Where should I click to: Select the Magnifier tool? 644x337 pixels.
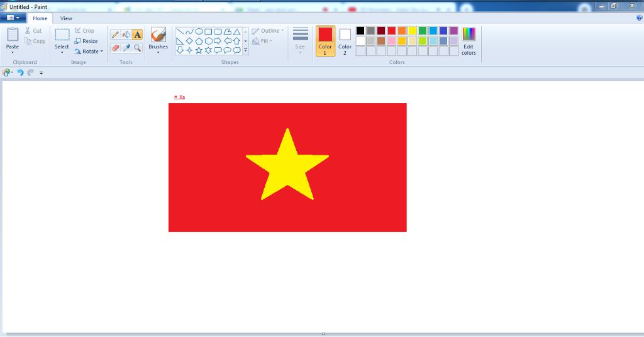tap(137, 48)
